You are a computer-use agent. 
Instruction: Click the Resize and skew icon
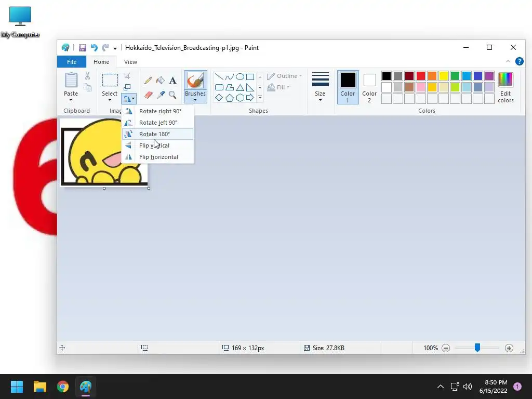(x=127, y=87)
